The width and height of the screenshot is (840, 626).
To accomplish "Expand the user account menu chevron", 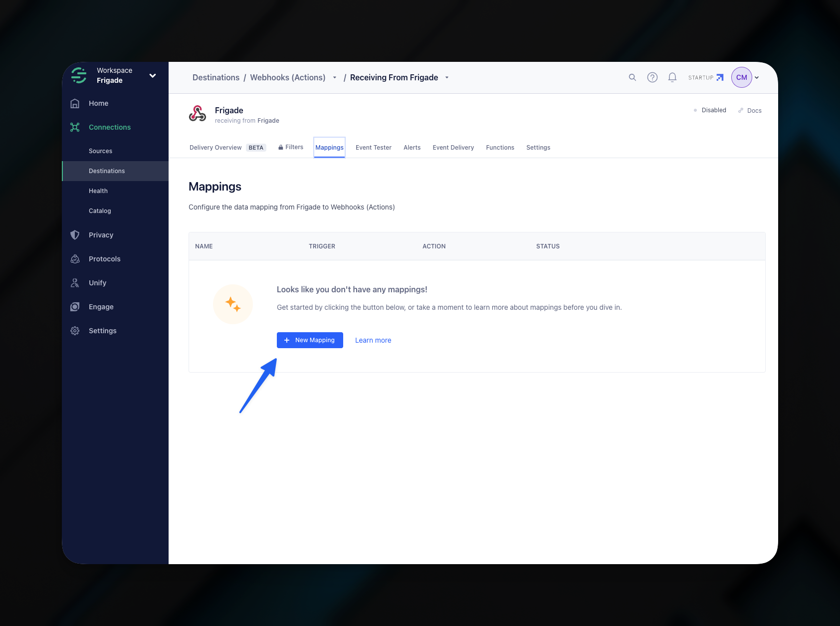I will tap(757, 77).
